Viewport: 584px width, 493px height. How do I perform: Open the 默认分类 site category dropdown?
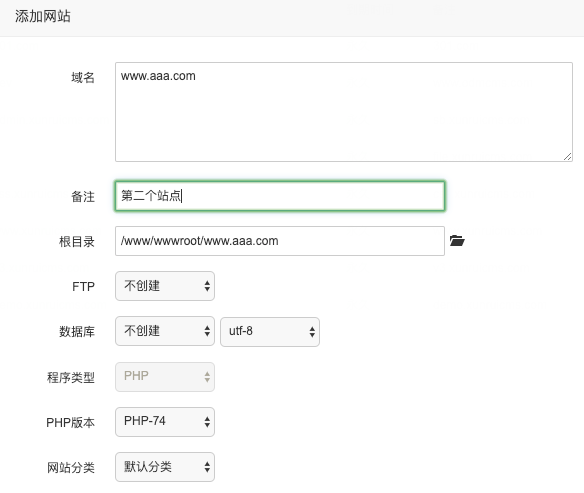tap(165, 467)
